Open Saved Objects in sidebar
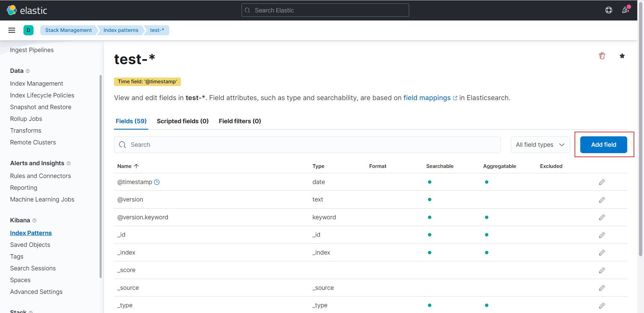This screenshot has height=313, width=644. 30,245
